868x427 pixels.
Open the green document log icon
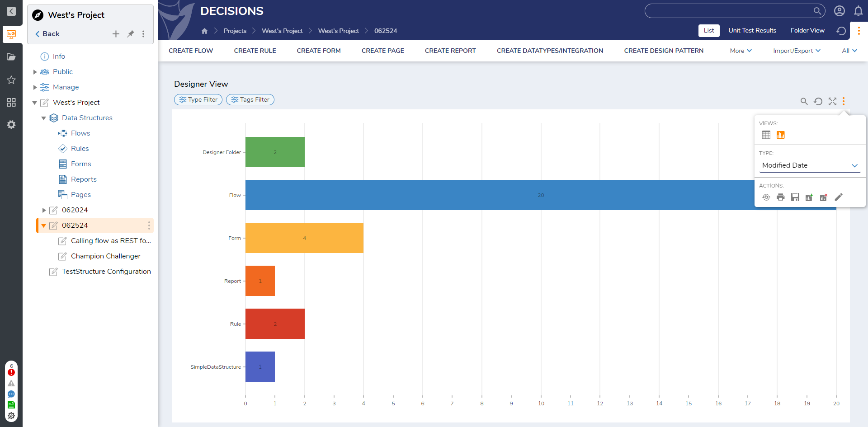[11, 405]
